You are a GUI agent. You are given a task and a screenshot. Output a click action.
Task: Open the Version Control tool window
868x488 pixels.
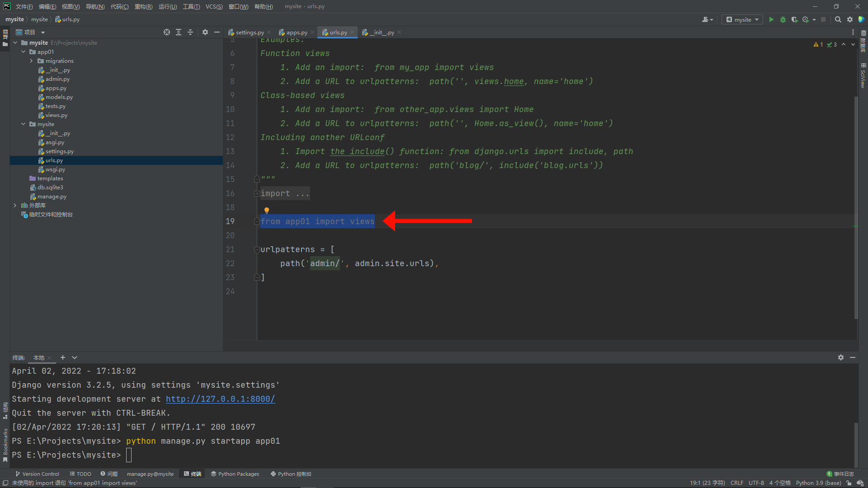pyautogui.click(x=37, y=474)
